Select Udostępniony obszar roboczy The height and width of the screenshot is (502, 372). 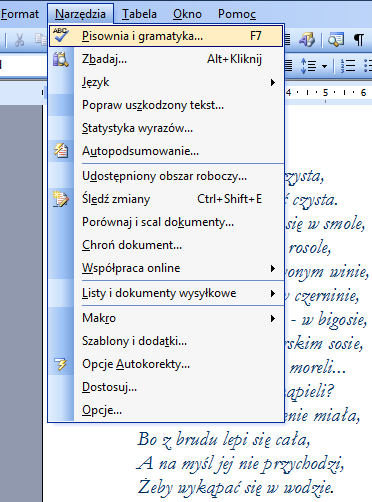(166, 176)
